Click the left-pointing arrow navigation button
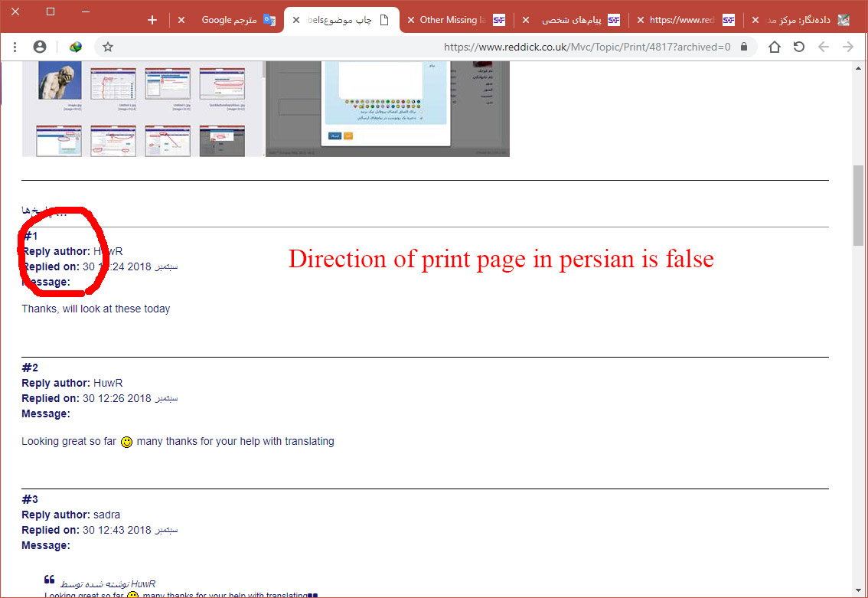 point(824,47)
